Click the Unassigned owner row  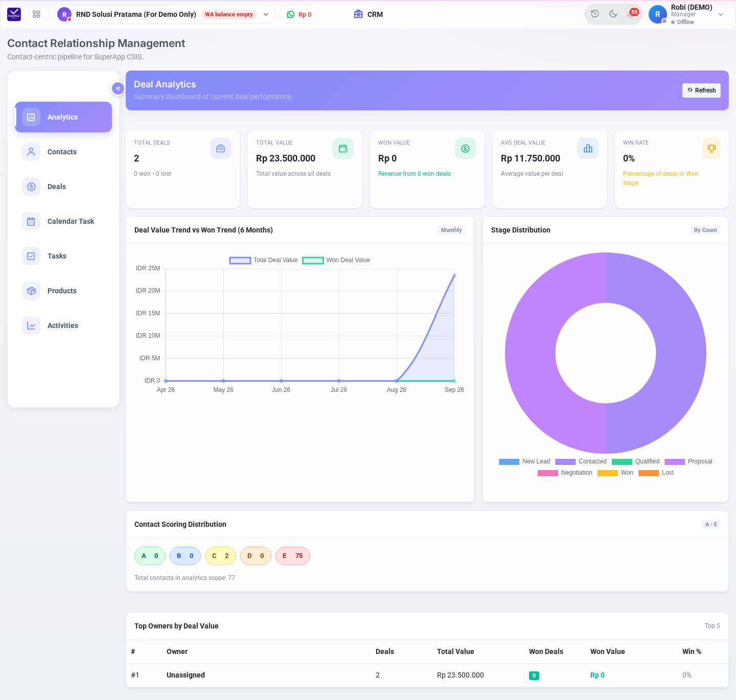[427, 675]
